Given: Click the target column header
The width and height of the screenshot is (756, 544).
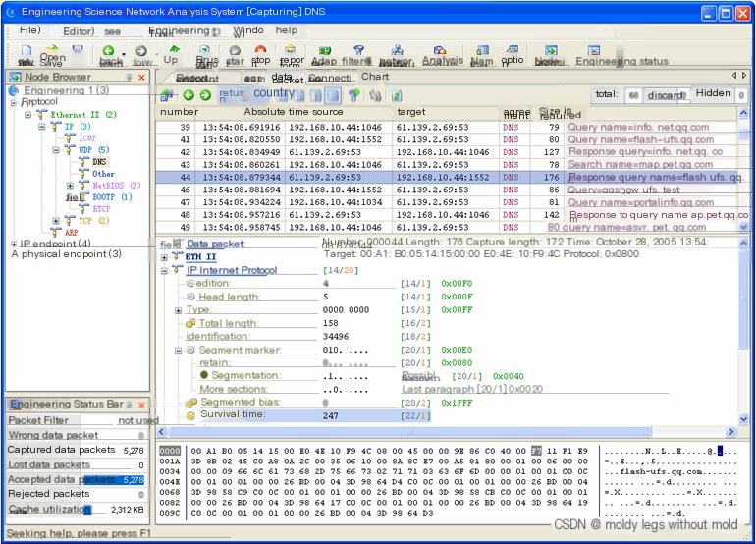Looking at the screenshot, I should pyautogui.click(x=411, y=112).
